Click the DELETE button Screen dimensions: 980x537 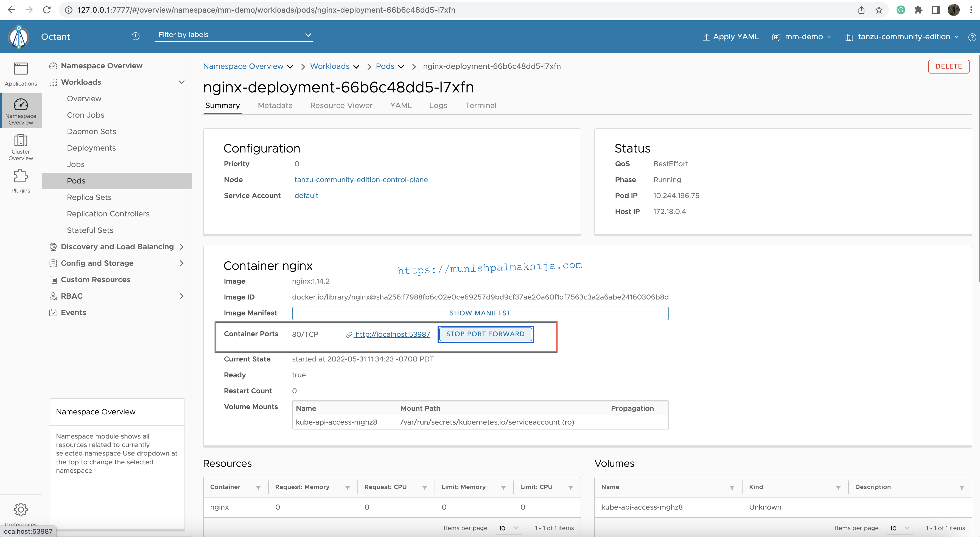click(x=948, y=66)
